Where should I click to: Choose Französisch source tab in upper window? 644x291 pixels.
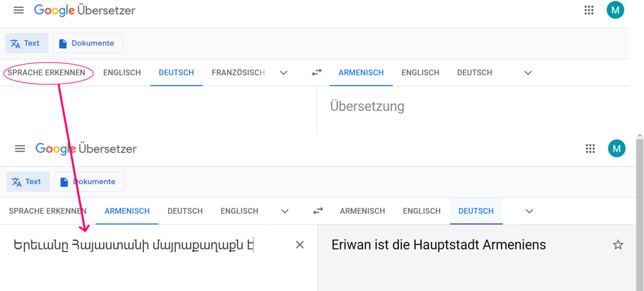(238, 73)
